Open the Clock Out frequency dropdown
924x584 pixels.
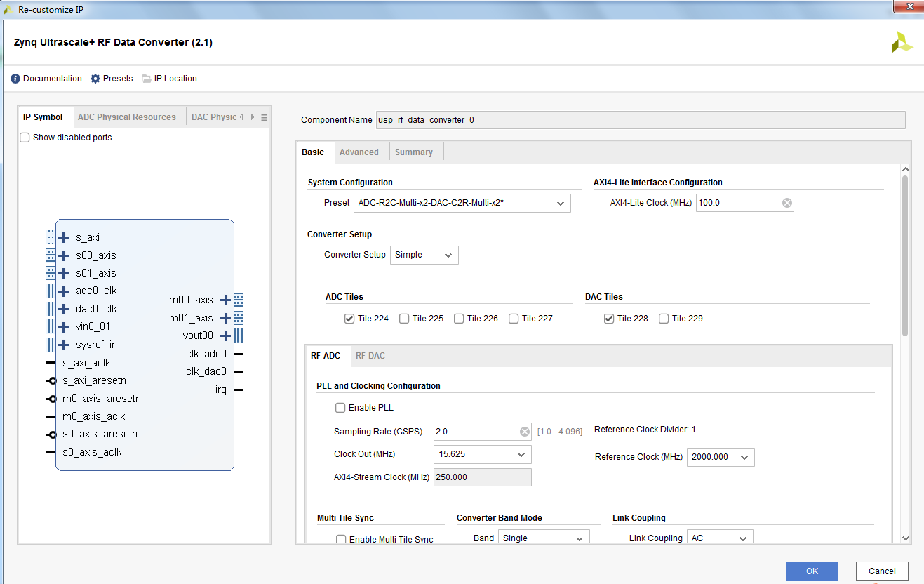[522, 454]
